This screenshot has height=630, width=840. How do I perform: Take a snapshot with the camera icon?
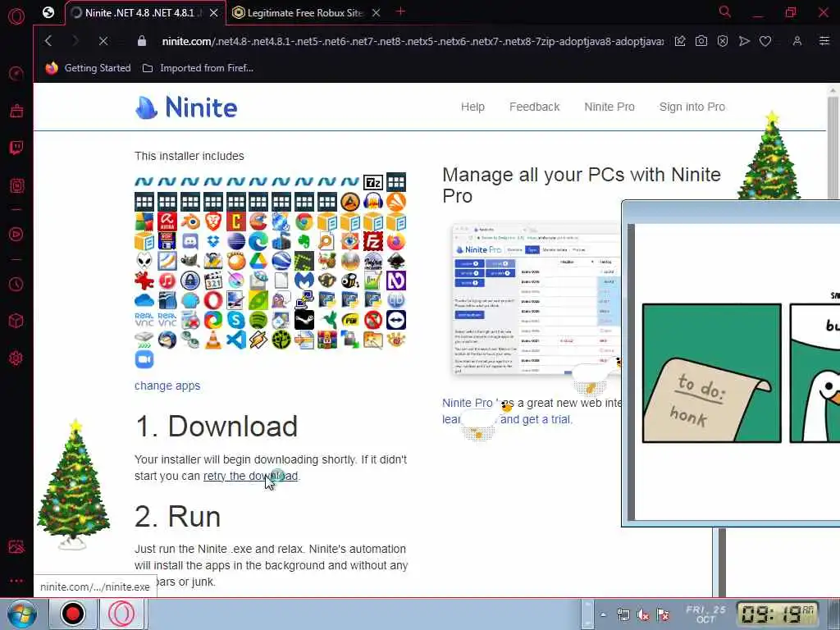(x=701, y=41)
